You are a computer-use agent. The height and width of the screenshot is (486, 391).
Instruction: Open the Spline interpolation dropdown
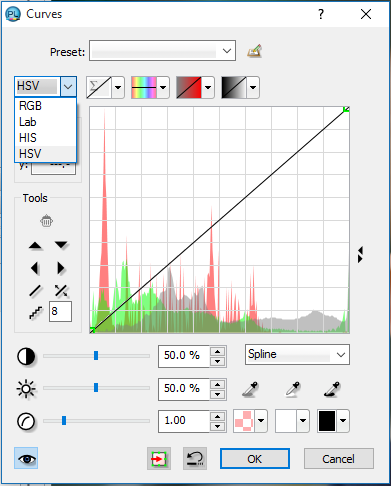(297, 355)
